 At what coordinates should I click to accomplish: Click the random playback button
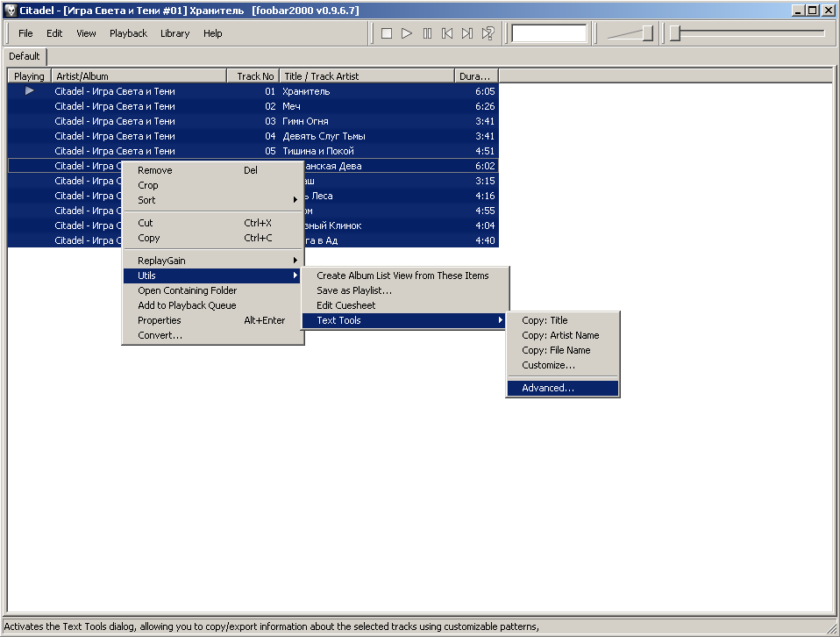coord(488,33)
